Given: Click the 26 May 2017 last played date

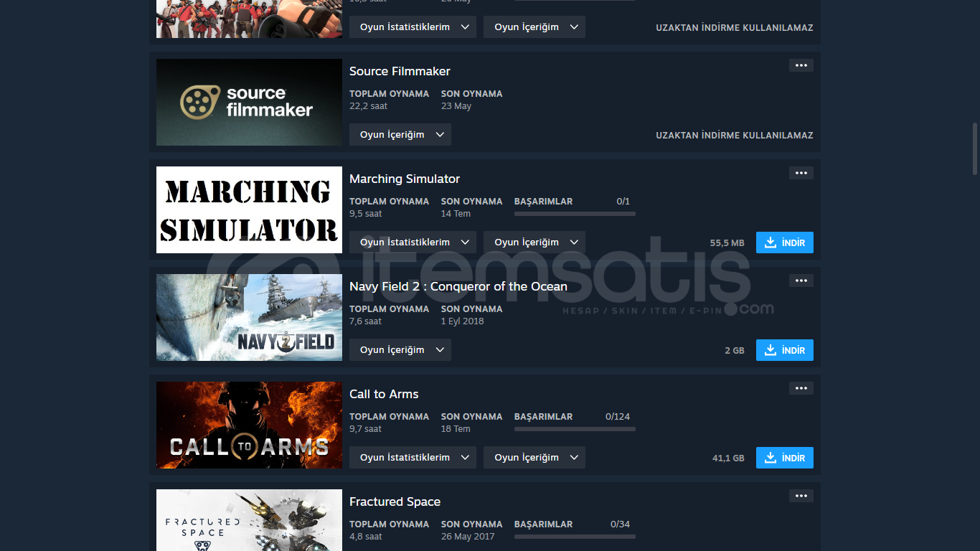Looking at the screenshot, I should 468,537.
